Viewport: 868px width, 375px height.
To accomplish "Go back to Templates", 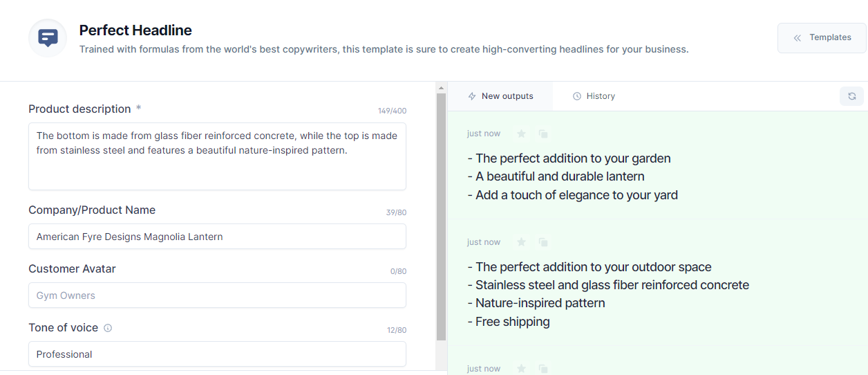I will (x=822, y=38).
